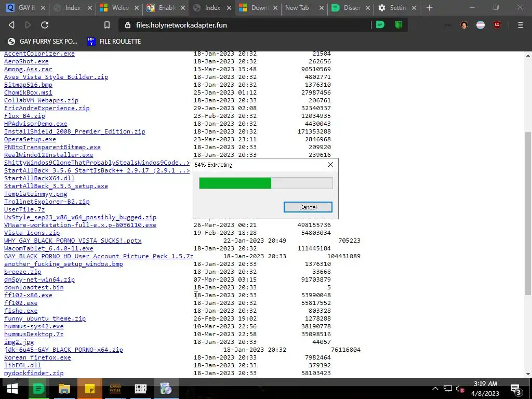Open the Windows Start menu

point(12,389)
